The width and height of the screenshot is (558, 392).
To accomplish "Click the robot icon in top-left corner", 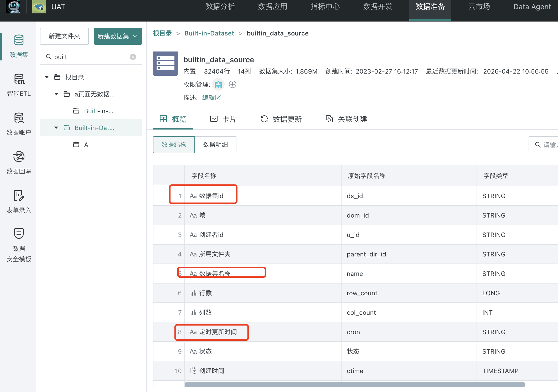I will coord(13,7).
